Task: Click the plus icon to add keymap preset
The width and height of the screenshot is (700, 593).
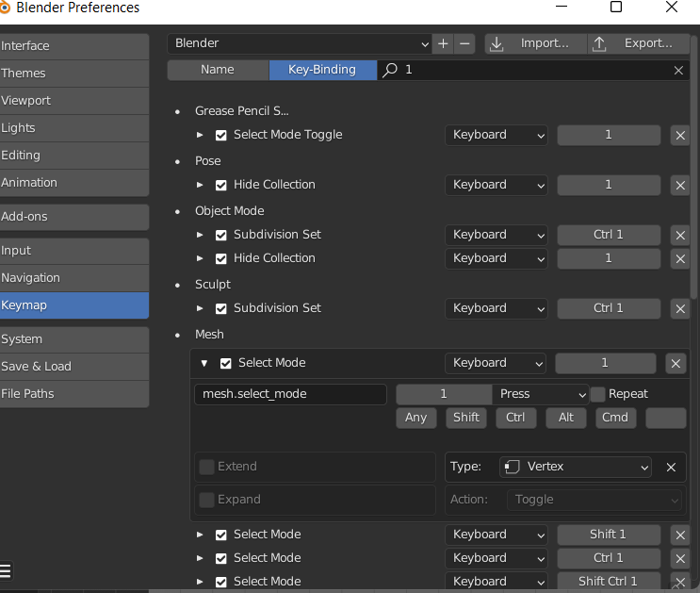Action: coord(444,43)
